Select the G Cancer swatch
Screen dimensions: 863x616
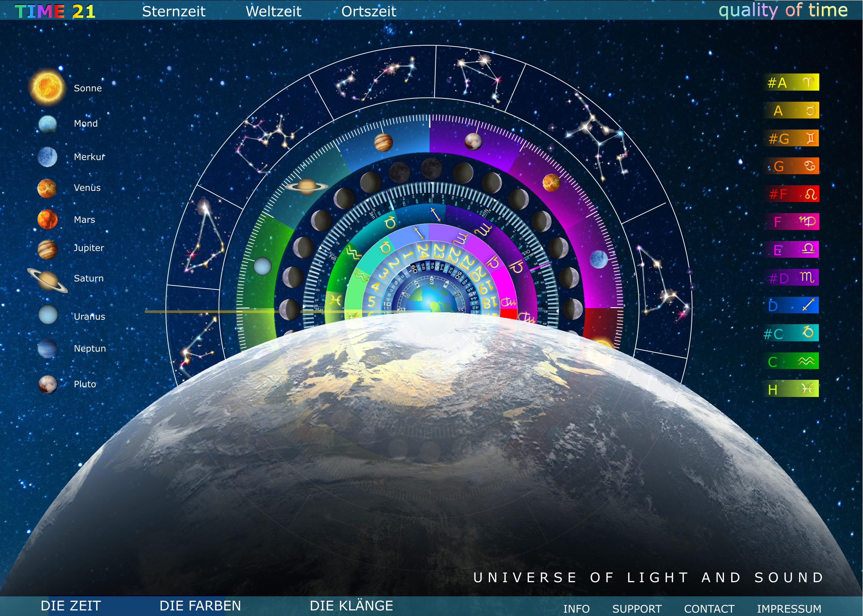[791, 166]
